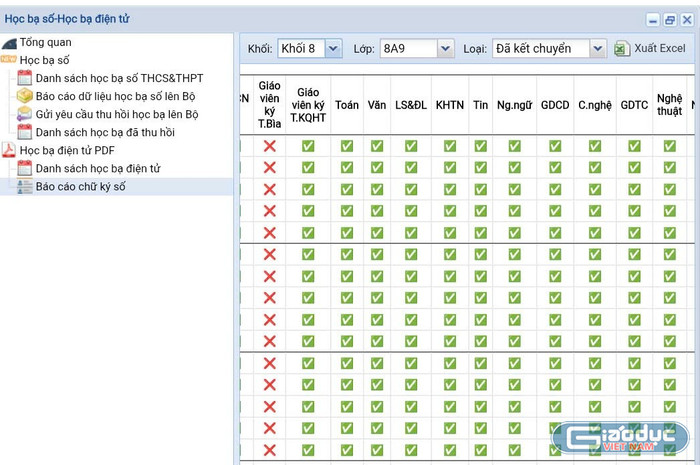The width and height of the screenshot is (700, 465).
Task: Open Danh sách học bạ số THCS&THPT
Action: click(119, 78)
